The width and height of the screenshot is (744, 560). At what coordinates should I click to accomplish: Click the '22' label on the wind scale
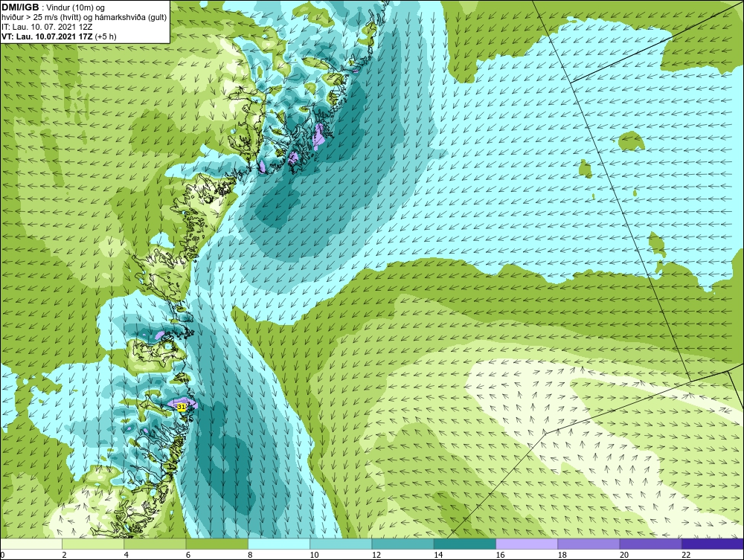click(686, 556)
